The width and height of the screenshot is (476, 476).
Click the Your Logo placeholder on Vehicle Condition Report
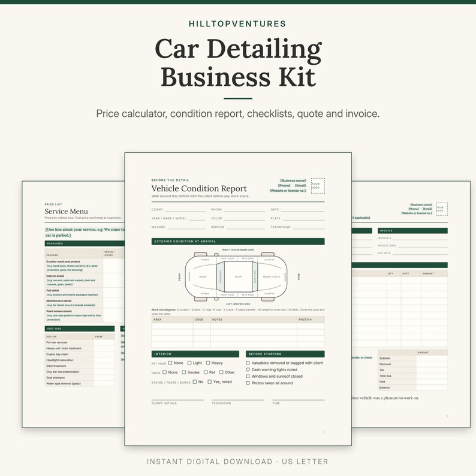coord(318,186)
